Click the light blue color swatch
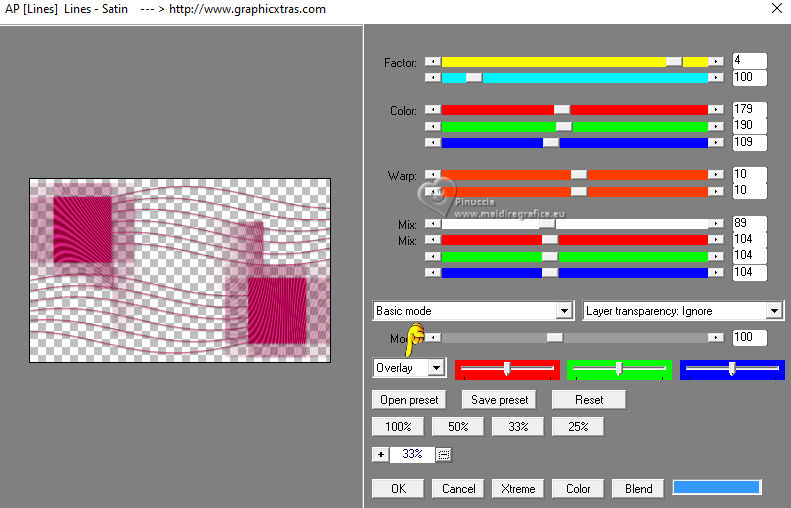Image resolution: width=791 pixels, height=508 pixels. [716, 487]
